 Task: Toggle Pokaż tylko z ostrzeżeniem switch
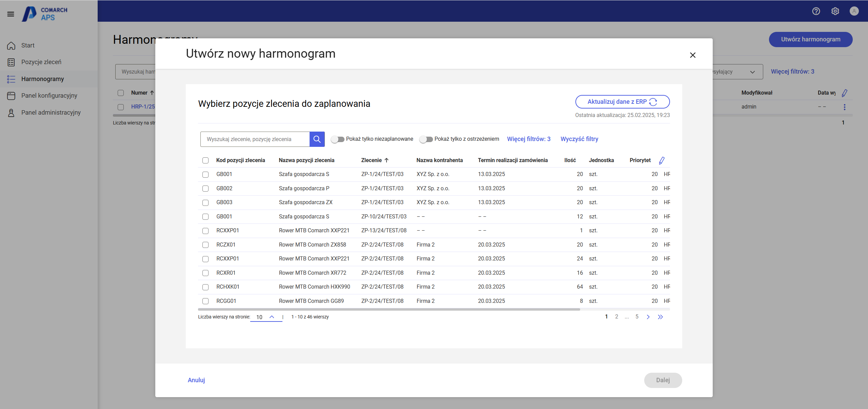tap(426, 139)
